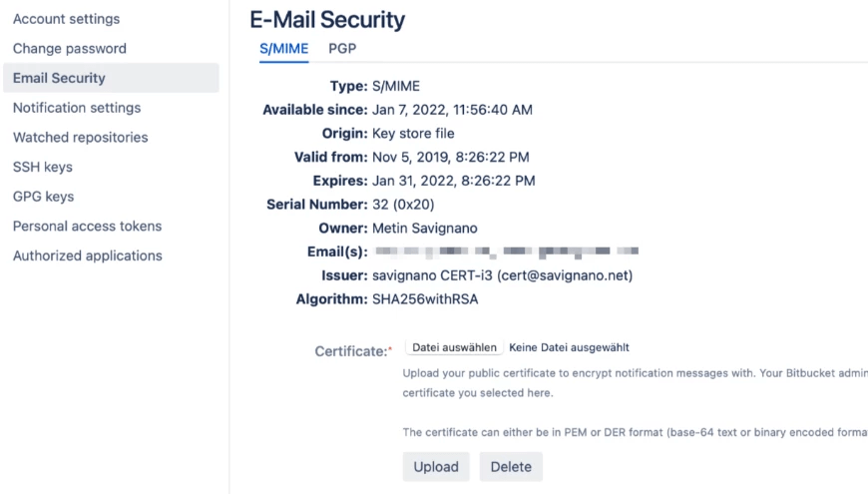Select the S/MIME tab

click(283, 48)
